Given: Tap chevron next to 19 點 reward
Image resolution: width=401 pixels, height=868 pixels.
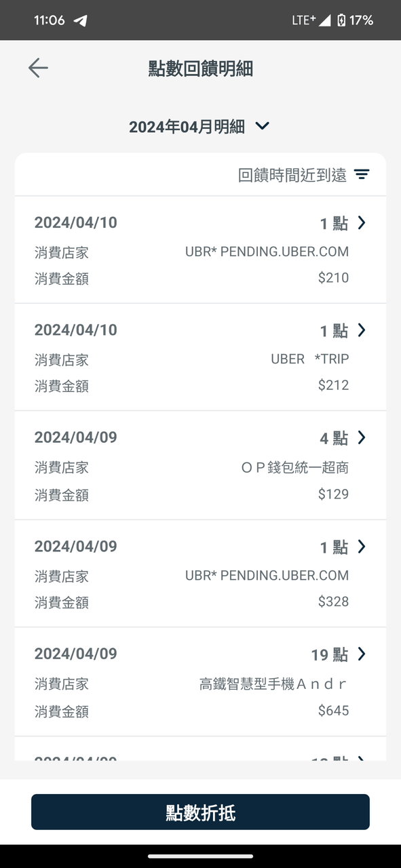Looking at the screenshot, I should pos(362,654).
